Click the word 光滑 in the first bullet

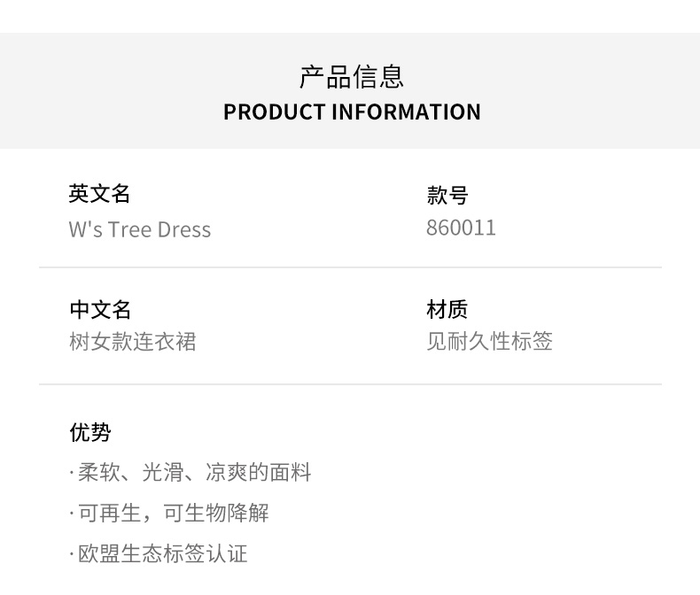coord(161,473)
